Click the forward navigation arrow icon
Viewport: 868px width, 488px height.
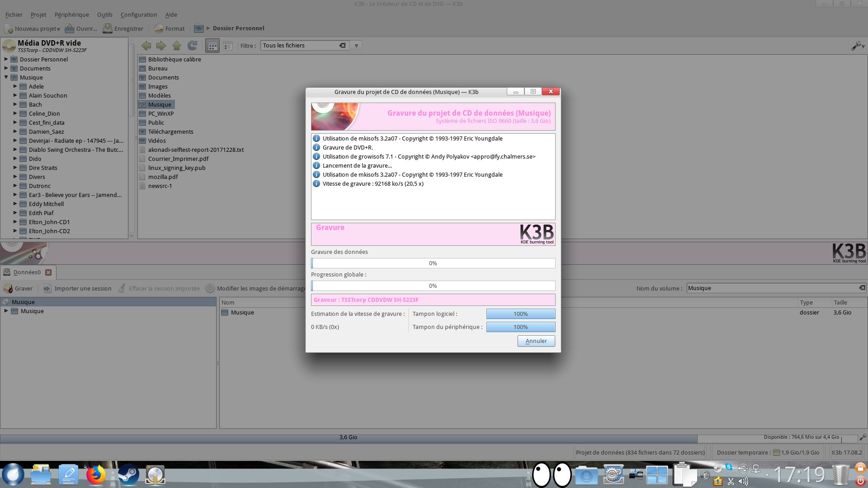[161, 46]
